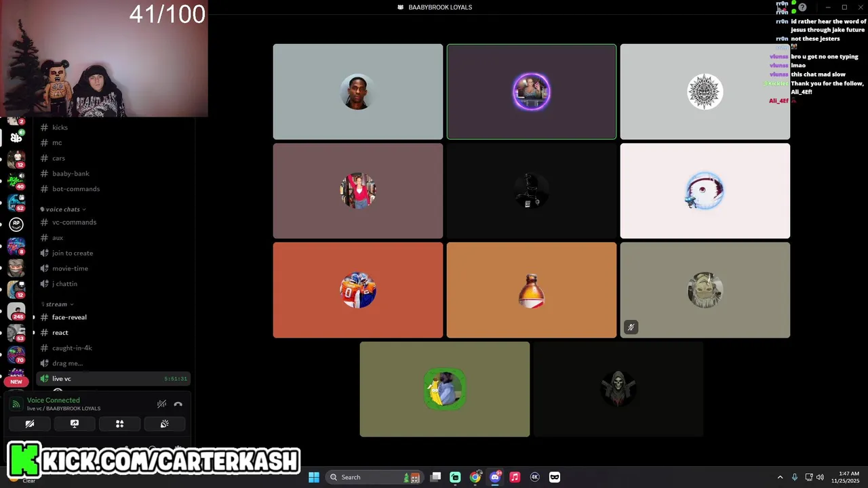Disconnect from the voice call

pyautogui.click(x=178, y=404)
